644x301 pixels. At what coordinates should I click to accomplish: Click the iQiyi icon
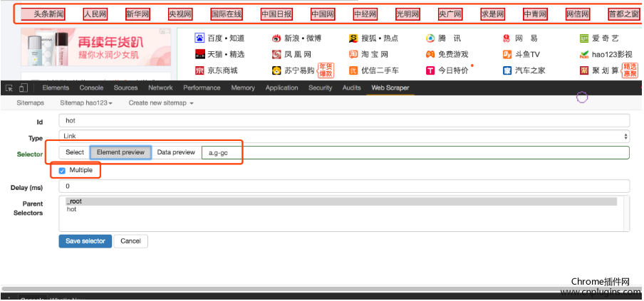pos(584,38)
